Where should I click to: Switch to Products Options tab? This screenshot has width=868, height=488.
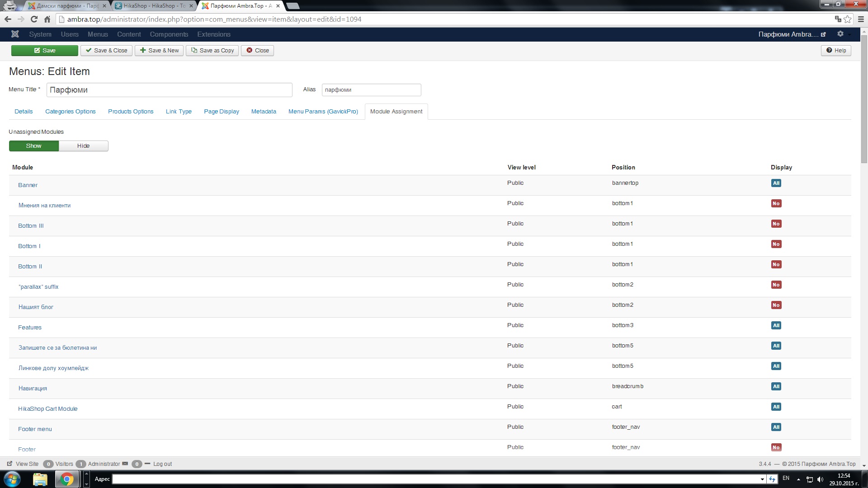(x=131, y=112)
